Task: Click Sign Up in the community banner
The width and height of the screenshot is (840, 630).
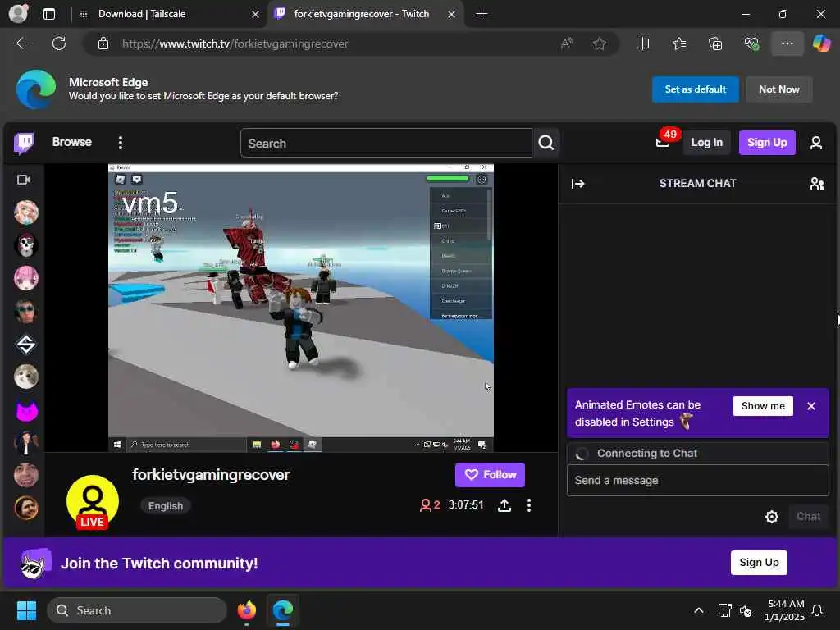Action: pyautogui.click(x=759, y=563)
